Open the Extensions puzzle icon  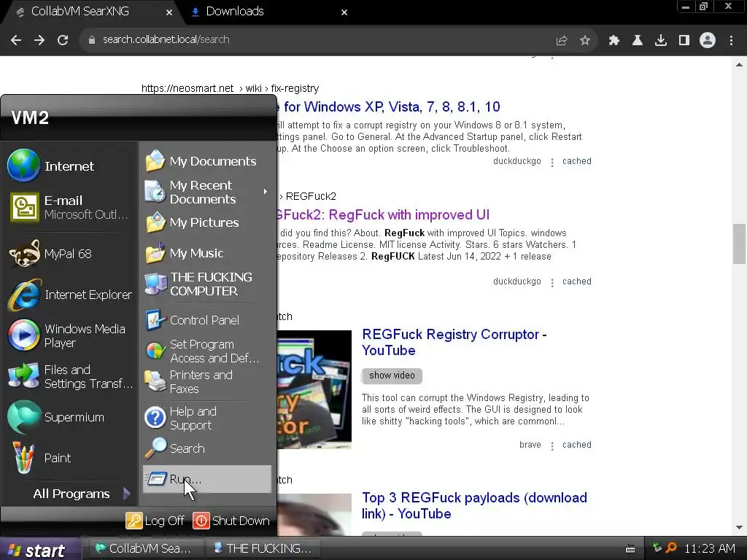[614, 41]
